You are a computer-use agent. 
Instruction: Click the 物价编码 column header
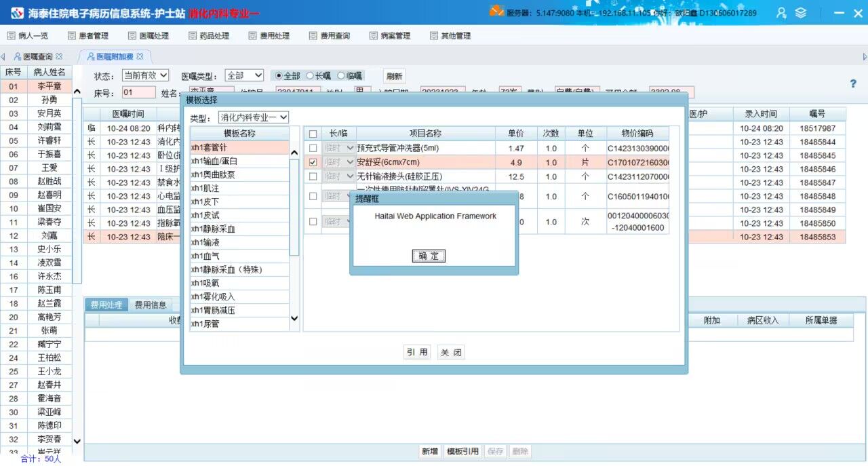637,134
